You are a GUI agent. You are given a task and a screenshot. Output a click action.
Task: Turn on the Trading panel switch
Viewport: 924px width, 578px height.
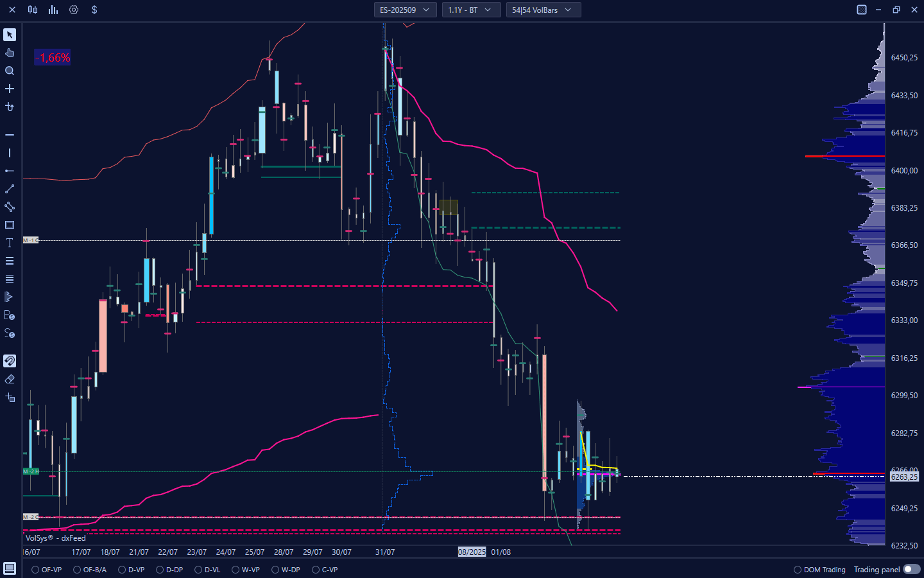point(911,570)
